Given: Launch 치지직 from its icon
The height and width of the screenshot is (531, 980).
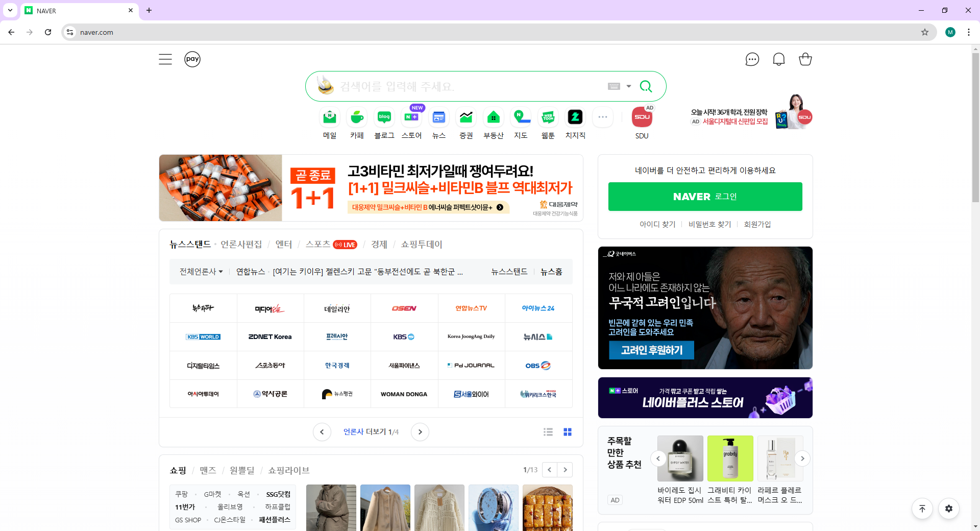Looking at the screenshot, I should 575,117.
